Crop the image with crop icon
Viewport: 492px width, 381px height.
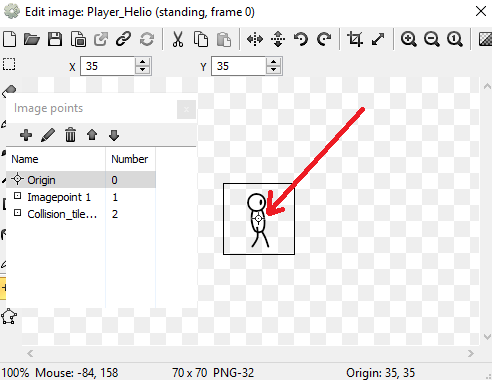(x=355, y=39)
